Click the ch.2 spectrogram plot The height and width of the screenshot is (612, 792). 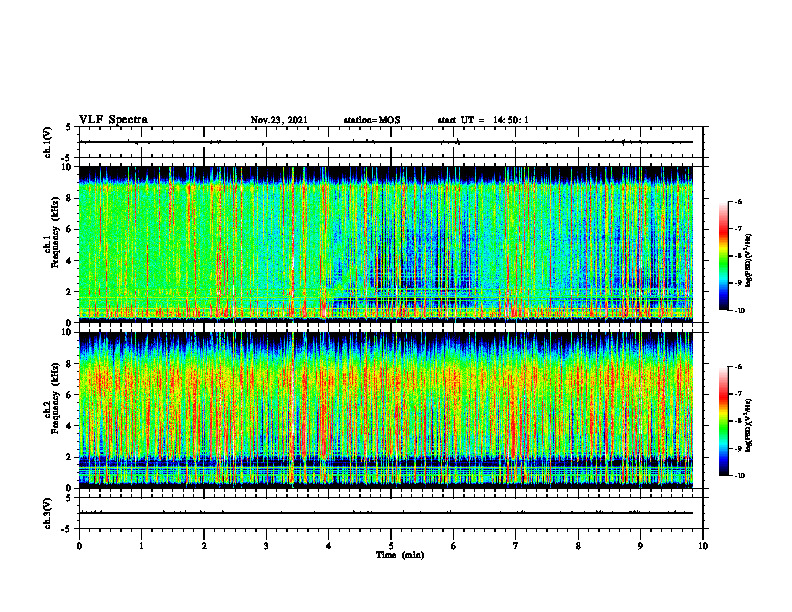coord(386,410)
